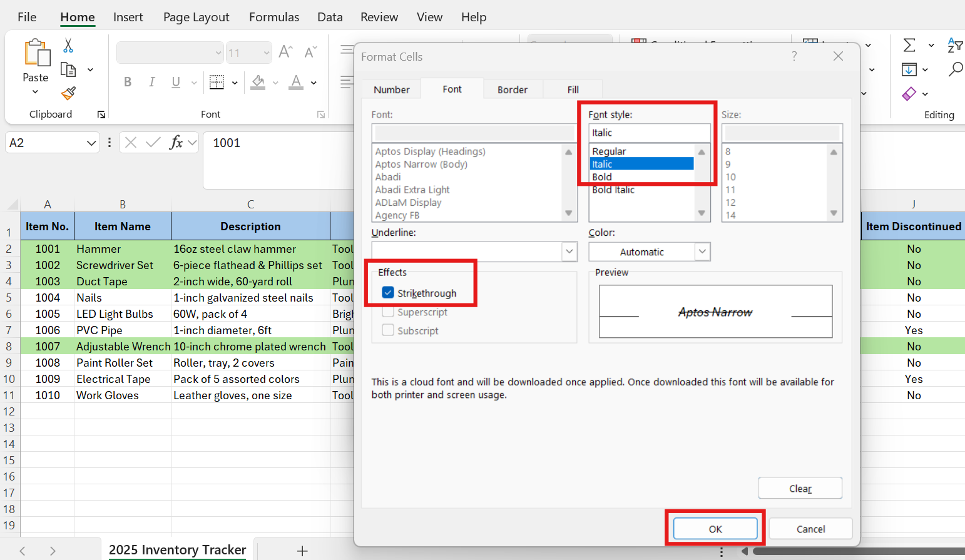The height and width of the screenshot is (560, 965).
Task: Switch to the Border tab
Action: click(512, 89)
